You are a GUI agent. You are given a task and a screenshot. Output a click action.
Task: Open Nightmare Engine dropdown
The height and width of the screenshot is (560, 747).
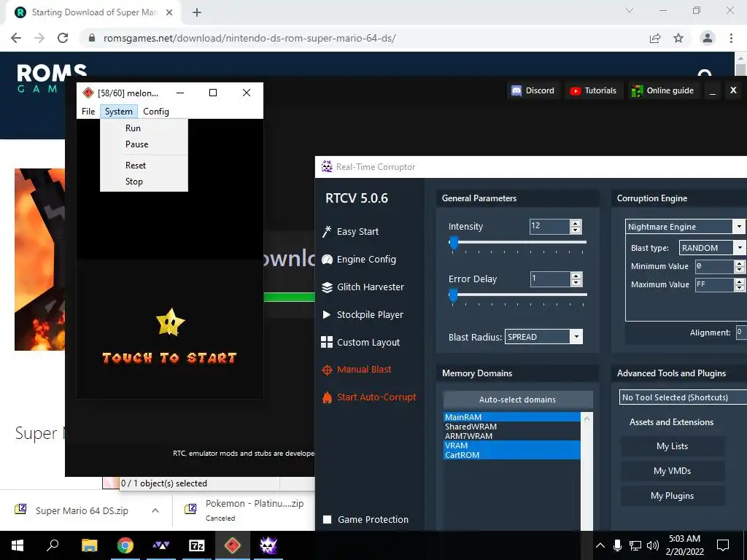click(x=739, y=227)
